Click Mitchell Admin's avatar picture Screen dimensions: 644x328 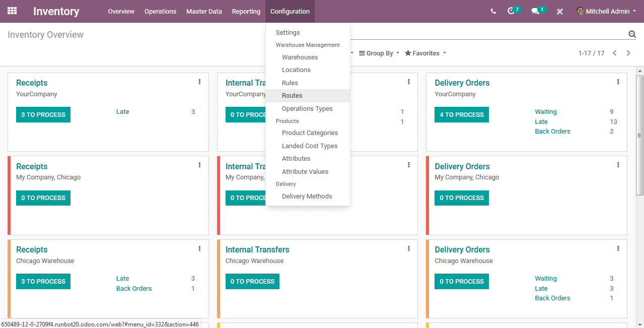(x=580, y=11)
